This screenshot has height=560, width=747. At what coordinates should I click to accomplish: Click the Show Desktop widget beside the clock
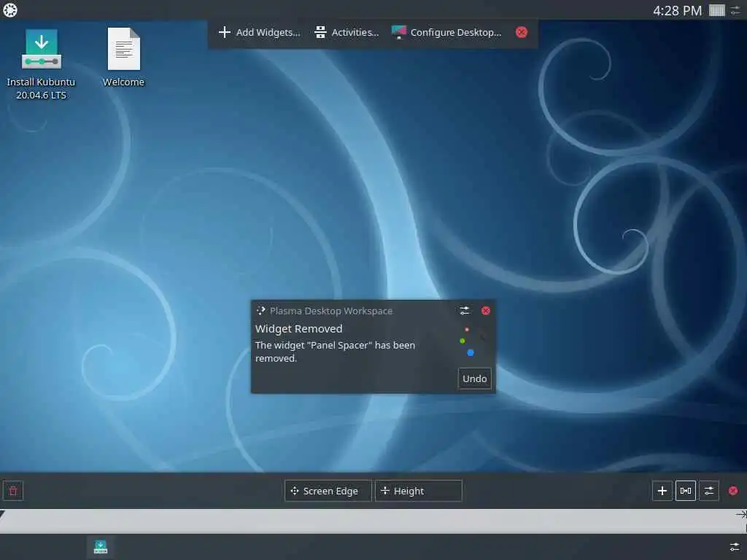(x=716, y=10)
